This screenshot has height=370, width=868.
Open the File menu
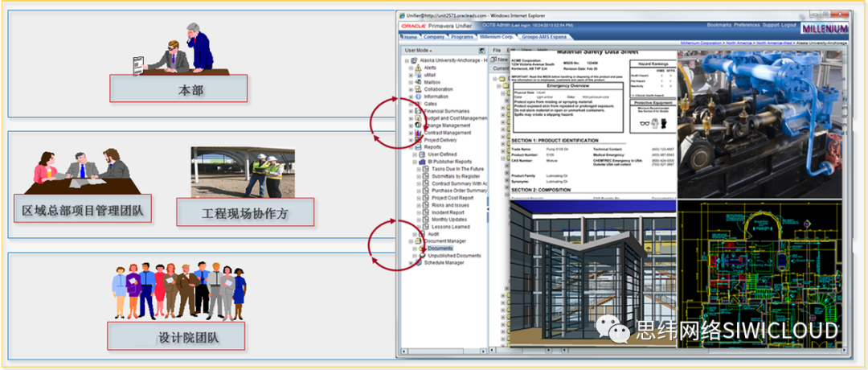pos(497,51)
